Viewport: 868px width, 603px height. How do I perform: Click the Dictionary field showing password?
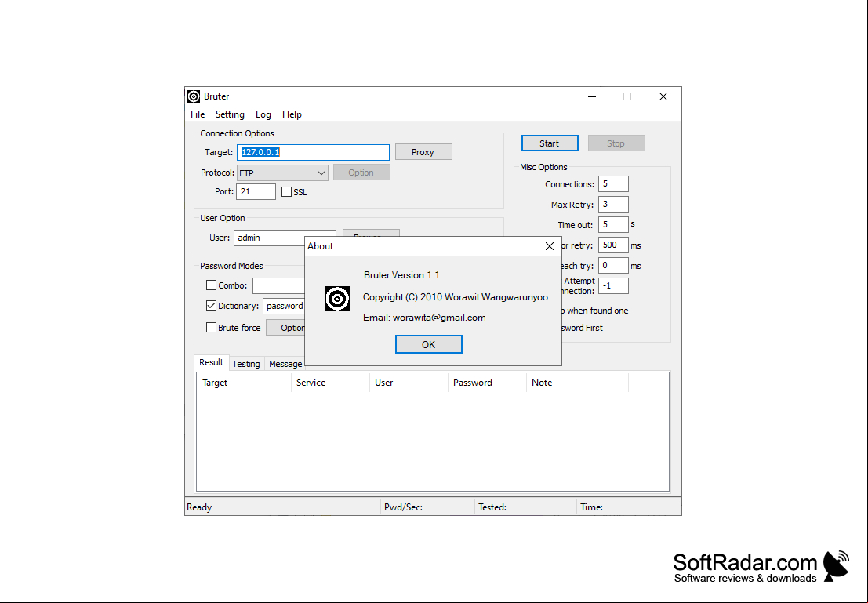tap(285, 307)
